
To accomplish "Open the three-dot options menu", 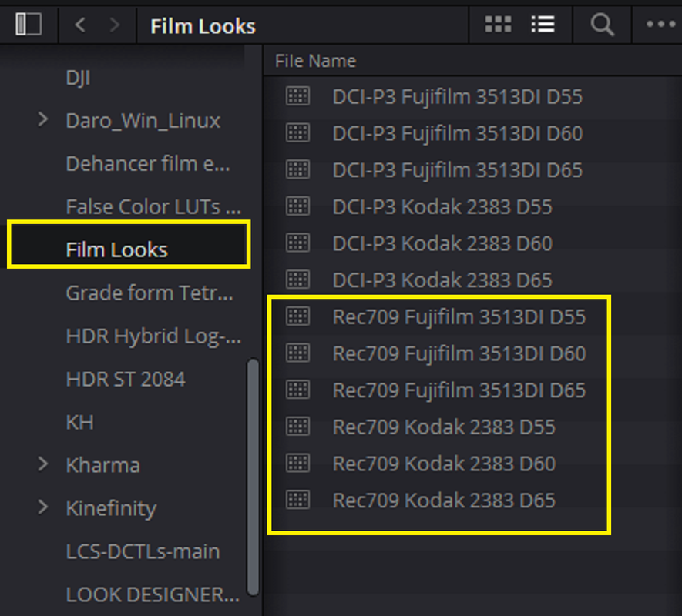I will [x=660, y=25].
